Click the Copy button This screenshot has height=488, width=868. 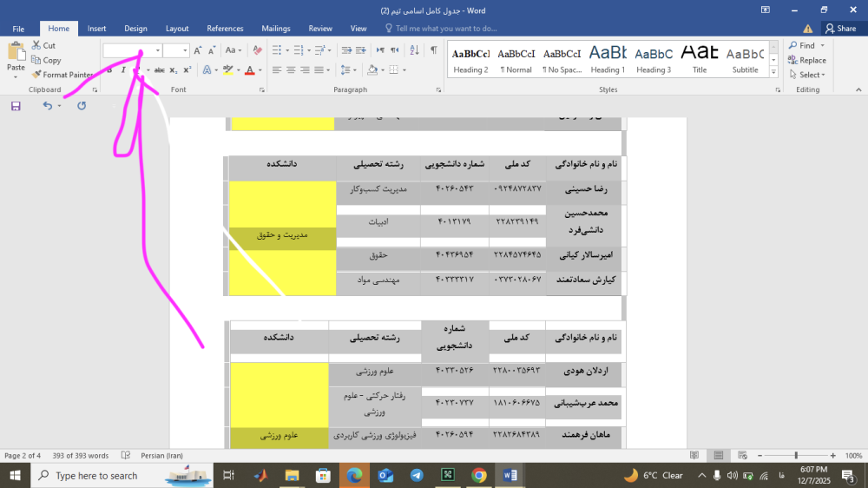point(46,60)
